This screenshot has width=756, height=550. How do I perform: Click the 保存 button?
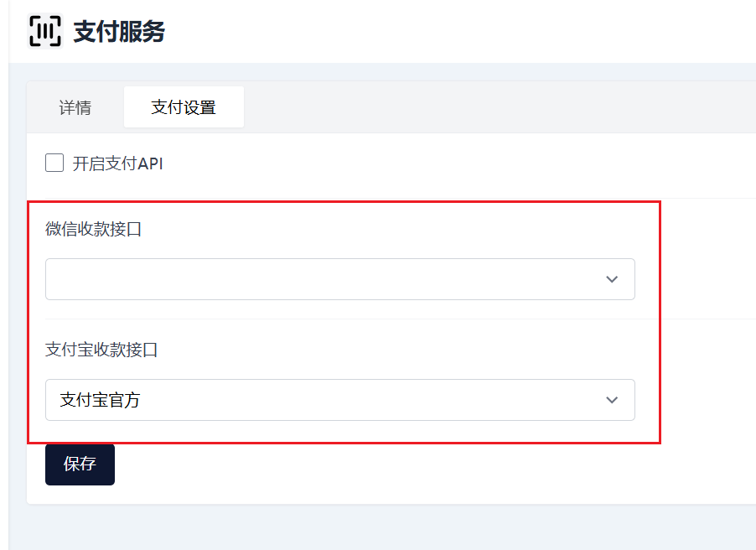pos(80,464)
